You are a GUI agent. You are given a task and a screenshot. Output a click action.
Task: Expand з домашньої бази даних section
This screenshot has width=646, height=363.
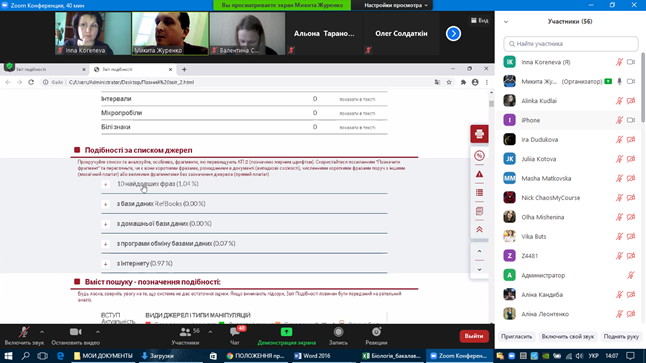click(105, 224)
